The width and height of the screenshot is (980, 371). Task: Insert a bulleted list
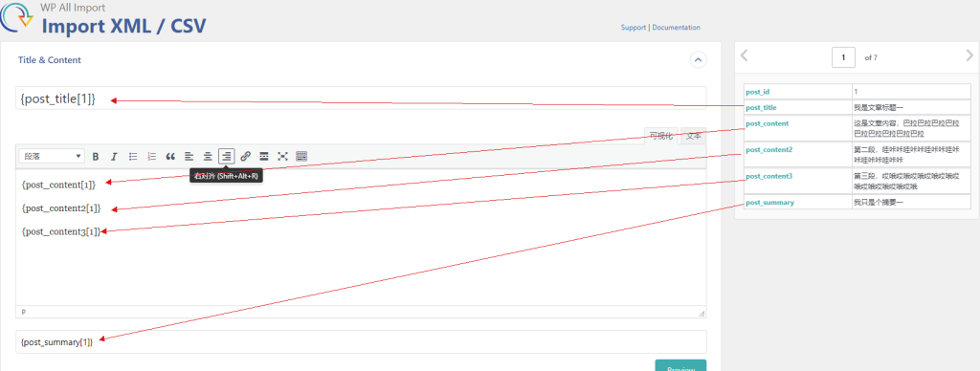point(133,156)
